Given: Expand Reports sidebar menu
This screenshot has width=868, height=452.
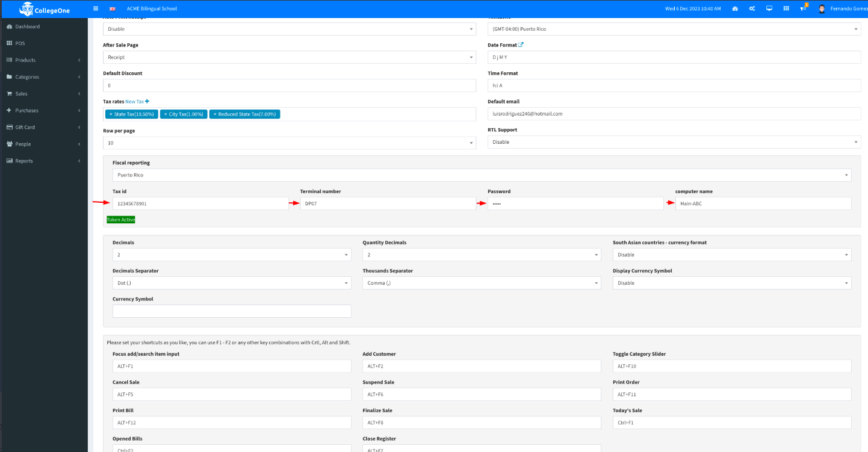Looking at the screenshot, I should [x=44, y=161].
